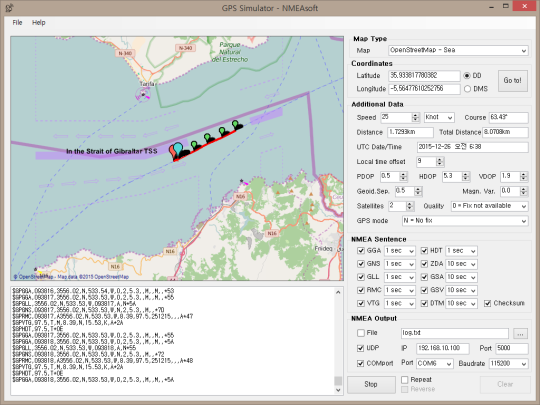
Task: Toggle the RMC sentence checkbox
Action: (x=361, y=290)
